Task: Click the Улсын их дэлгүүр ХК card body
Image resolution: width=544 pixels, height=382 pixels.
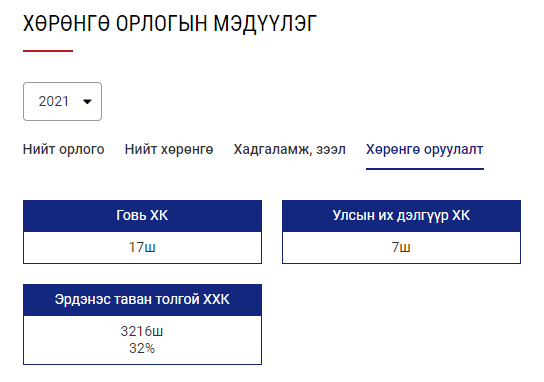Action: click(401, 248)
